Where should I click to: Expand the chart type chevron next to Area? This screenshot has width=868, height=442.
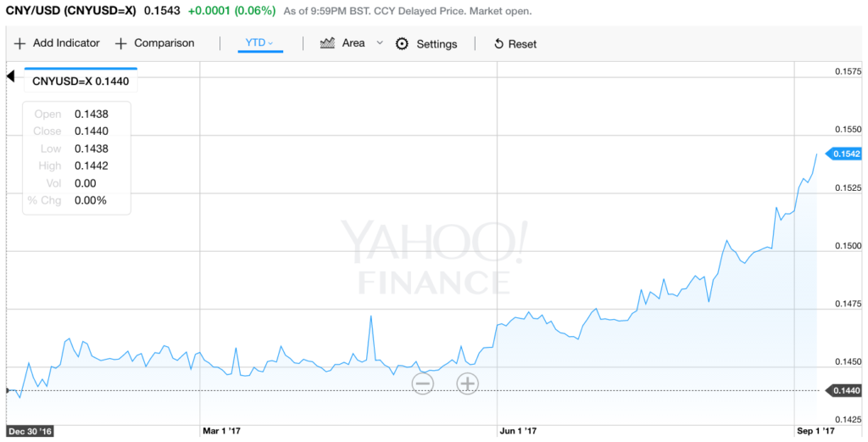380,42
